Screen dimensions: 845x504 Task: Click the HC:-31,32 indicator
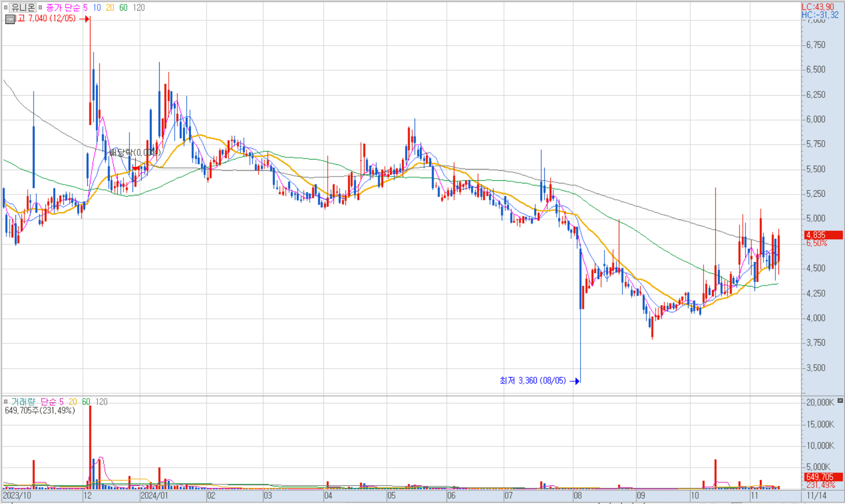tap(820, 15)
